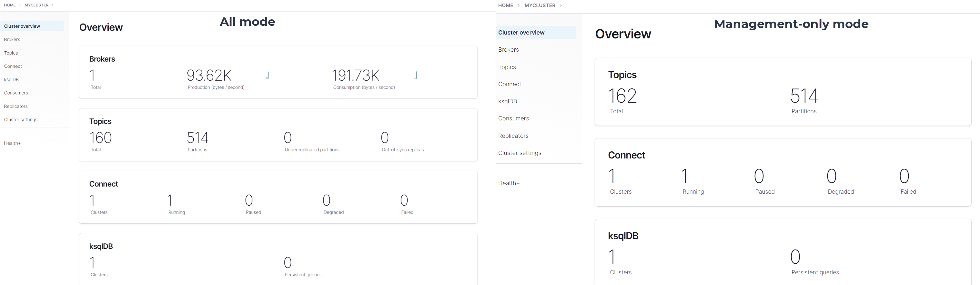Go to Consumers in the Management-only sidebar
980x285 pixels.
pyautogui.click(x=513, y=118)
